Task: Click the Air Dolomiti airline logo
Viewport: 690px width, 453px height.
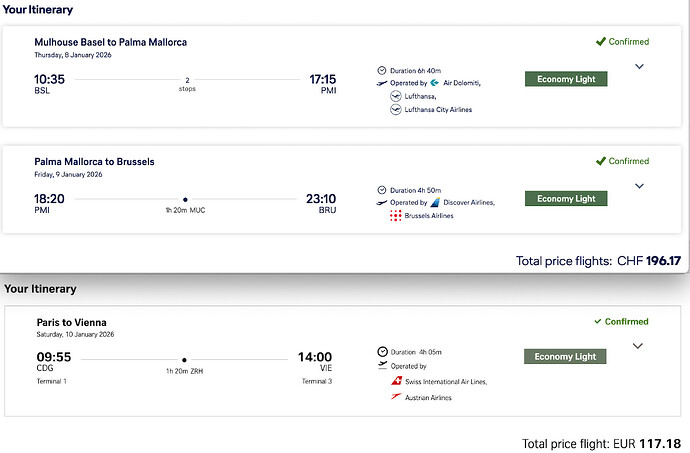Action: pos(435,83)
